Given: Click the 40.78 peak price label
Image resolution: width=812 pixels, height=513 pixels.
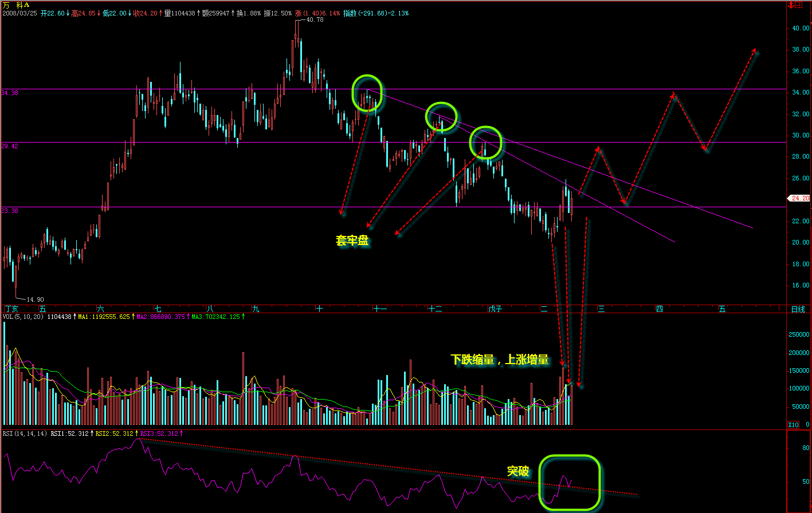Looking at the screenshot, I should tap(315, 19).
